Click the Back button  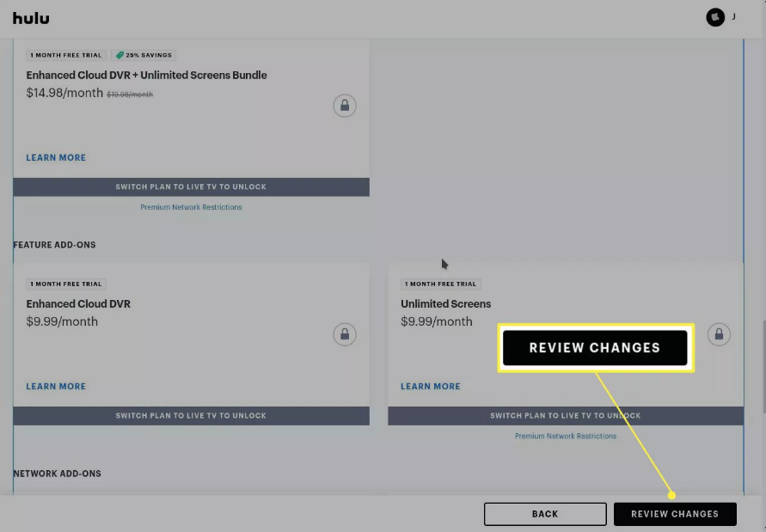coord(545,514)
